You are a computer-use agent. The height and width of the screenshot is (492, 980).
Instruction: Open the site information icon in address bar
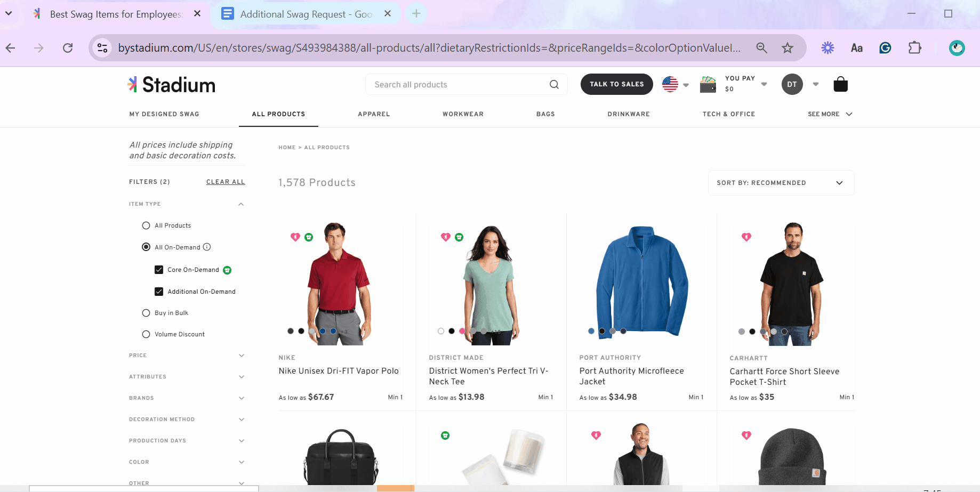tap(102, 48)
